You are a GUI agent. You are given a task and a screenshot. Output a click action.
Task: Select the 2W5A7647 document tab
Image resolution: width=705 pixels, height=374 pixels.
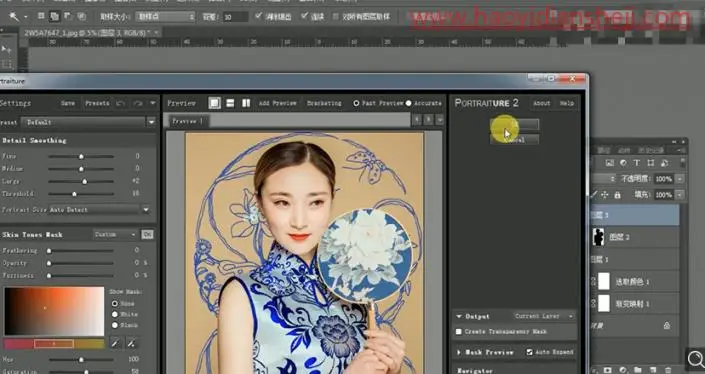(x=91, y=32)
